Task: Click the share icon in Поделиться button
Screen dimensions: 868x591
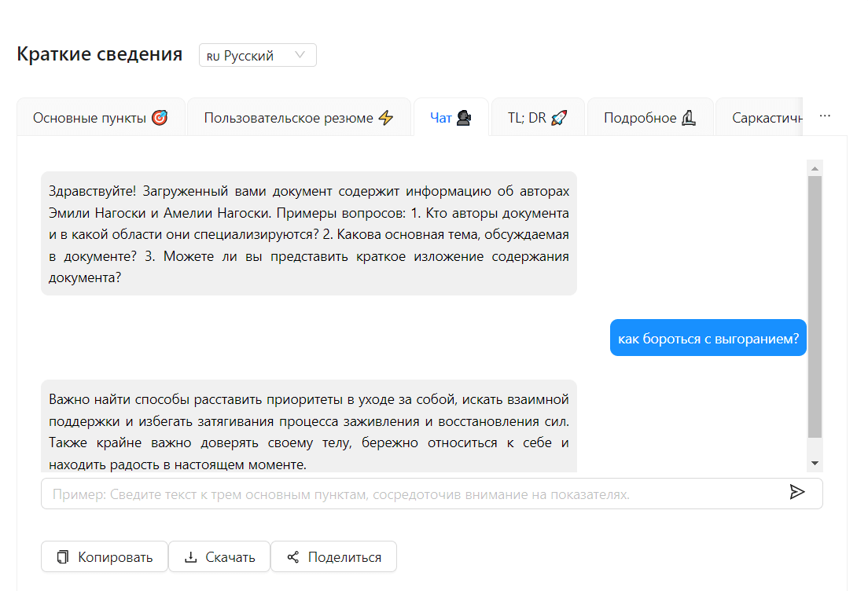Action: click(293, 557)
